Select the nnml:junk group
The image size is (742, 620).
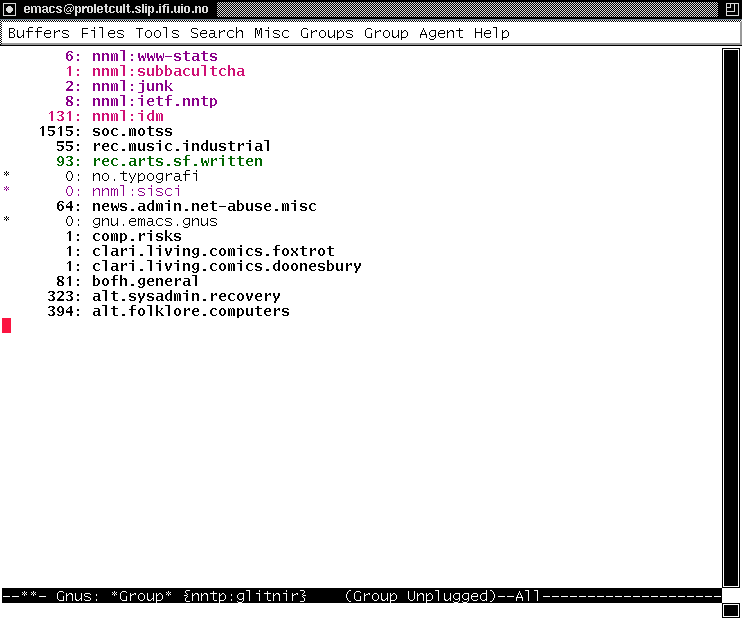click(132, 86)
